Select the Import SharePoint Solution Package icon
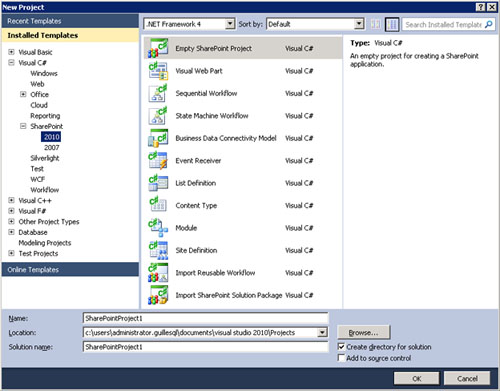 [158, 295]
